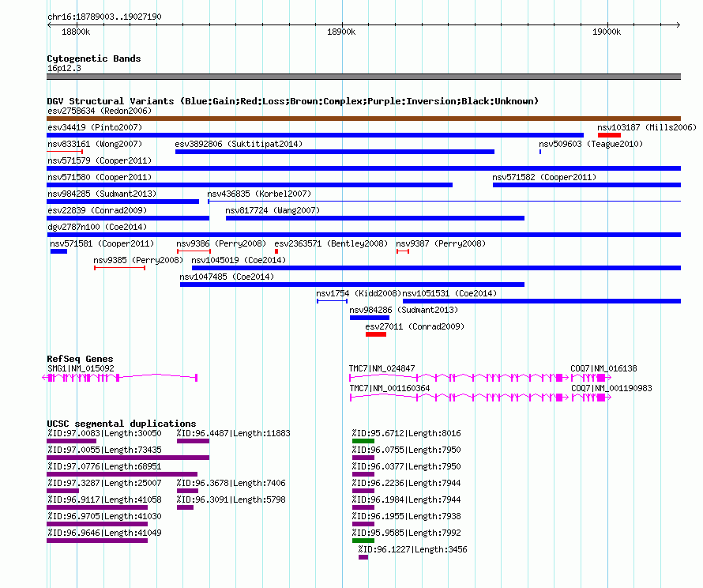Screen dimensions: 703x588
Task: Click duplication %ID:97.3287|Length:25007 bar
Action: click(62, 491)
